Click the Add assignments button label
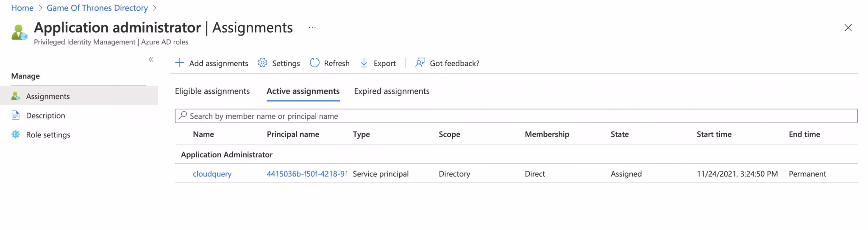Image resolution: width=868 pixels, height=230 pixels. pyautogui.click(x=219, y=63)
